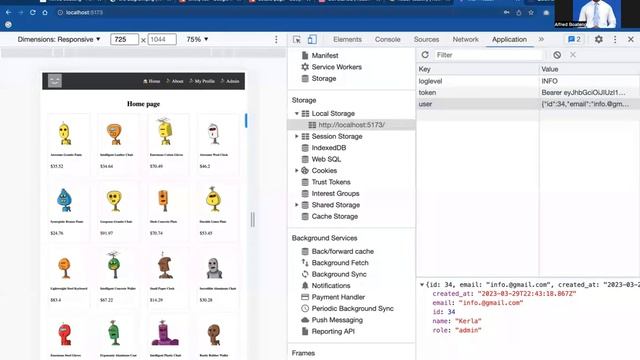Open the Admin nav link
The width and height of the screenshot is (640, 360).
[x=230, y=81]
